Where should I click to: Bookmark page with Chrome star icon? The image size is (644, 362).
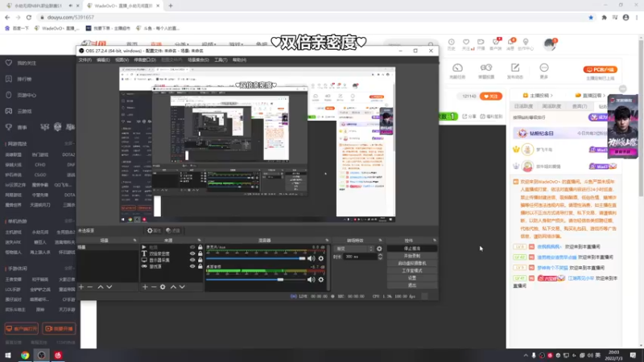point(591,17)
